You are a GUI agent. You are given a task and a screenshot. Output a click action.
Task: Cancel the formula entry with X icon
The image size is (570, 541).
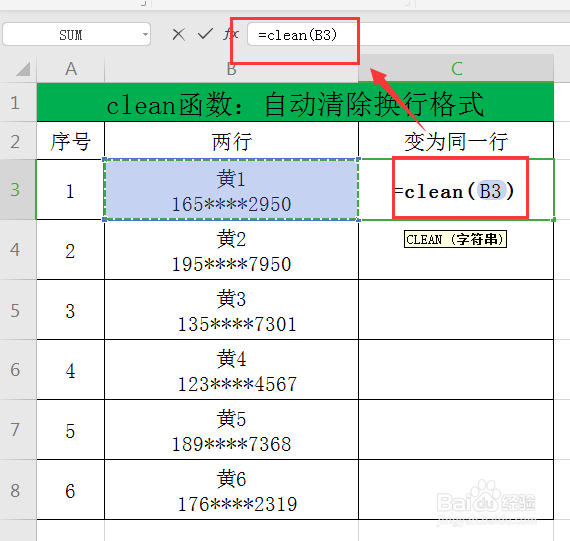click(178, 35)
